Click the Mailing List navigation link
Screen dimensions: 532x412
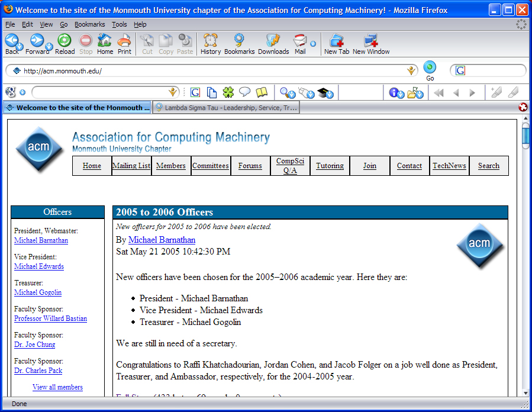[131, 166]
